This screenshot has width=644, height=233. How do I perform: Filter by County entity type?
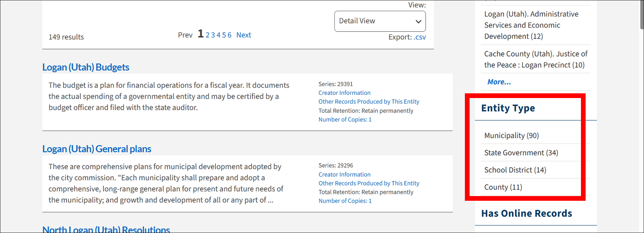coord(503,187)
